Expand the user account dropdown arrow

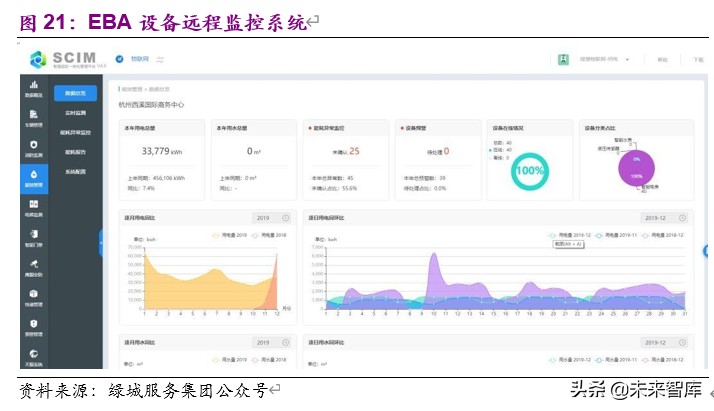[x=627, y=60]
